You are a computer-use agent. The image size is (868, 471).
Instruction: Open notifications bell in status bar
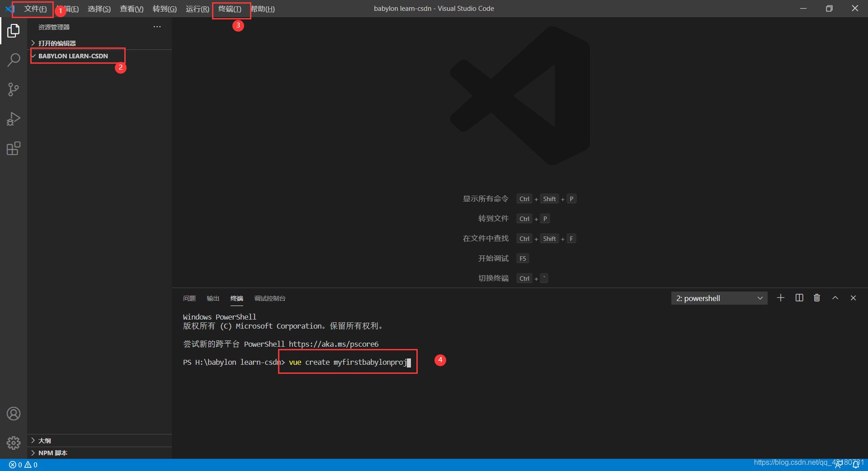(x=856, y=465)
